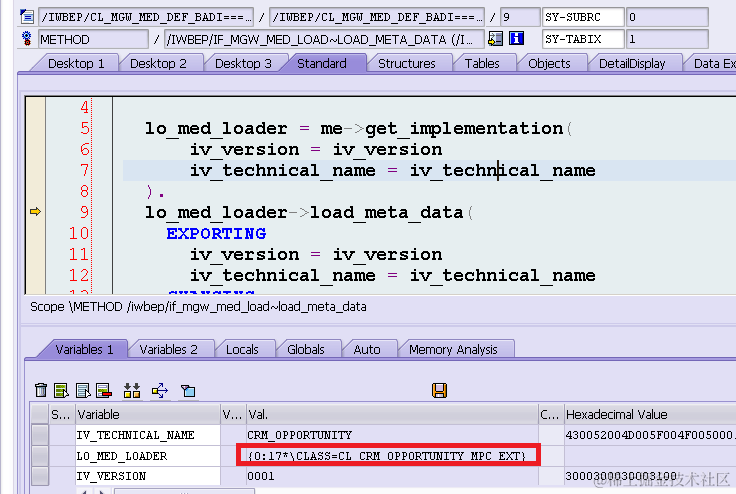Click the green list-with-arrow icon in the variables toolbar

(61, 390)
